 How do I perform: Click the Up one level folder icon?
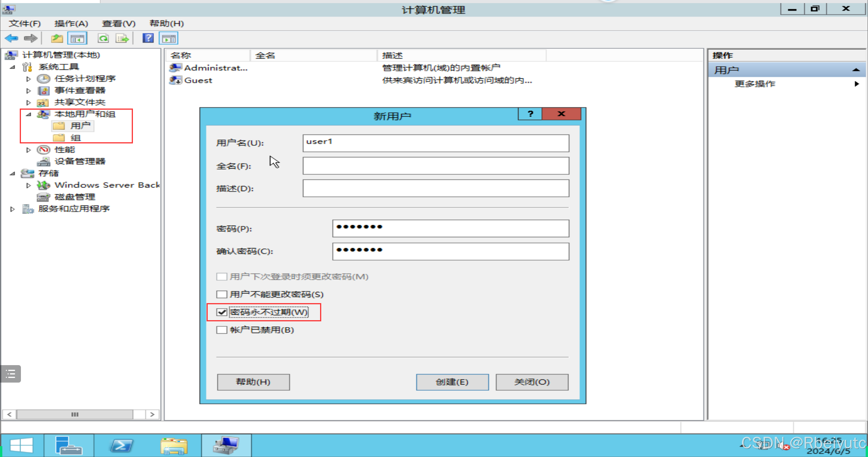pos(57,38)
